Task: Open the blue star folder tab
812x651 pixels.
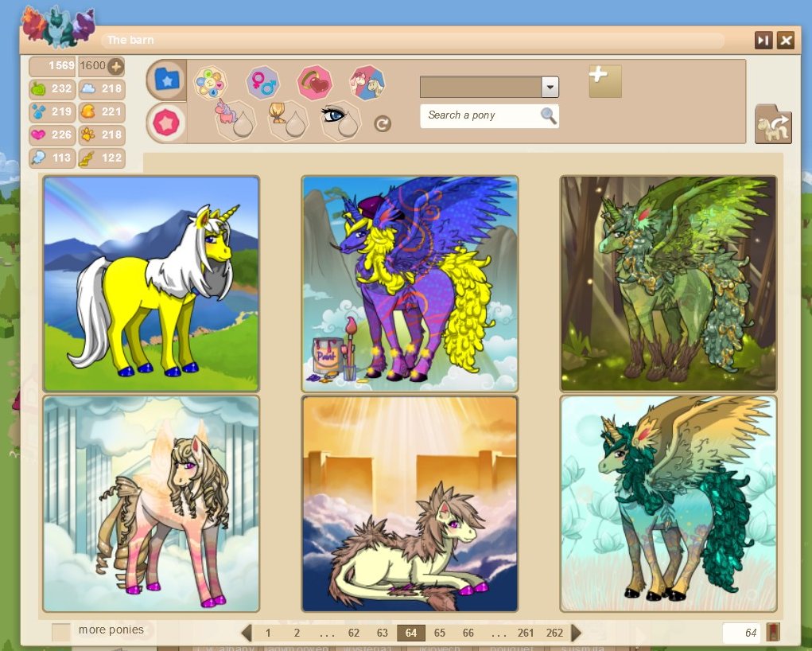Action: (166, 80)
